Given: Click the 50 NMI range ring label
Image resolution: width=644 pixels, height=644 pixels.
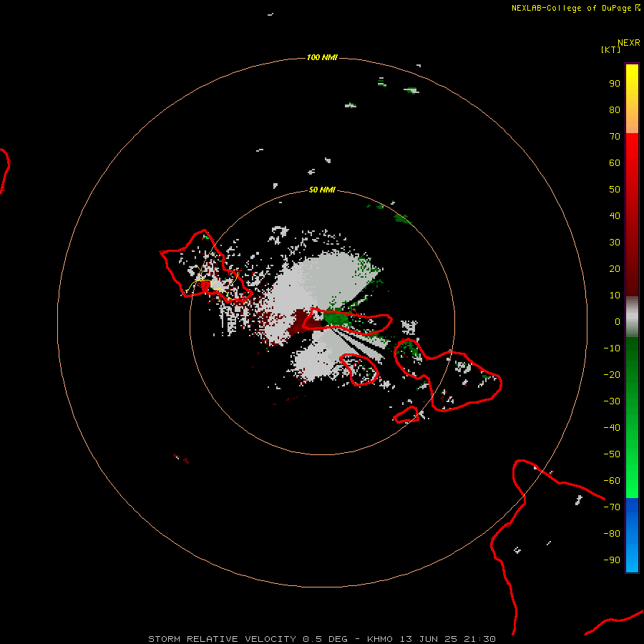Looking at the screenshot, I should tap(322, 190).
